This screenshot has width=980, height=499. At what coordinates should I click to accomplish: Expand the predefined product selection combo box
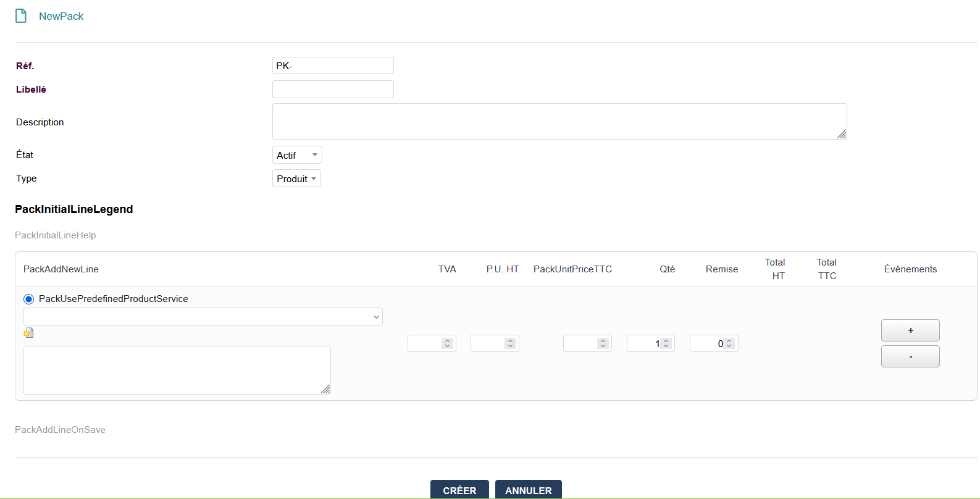203,317
